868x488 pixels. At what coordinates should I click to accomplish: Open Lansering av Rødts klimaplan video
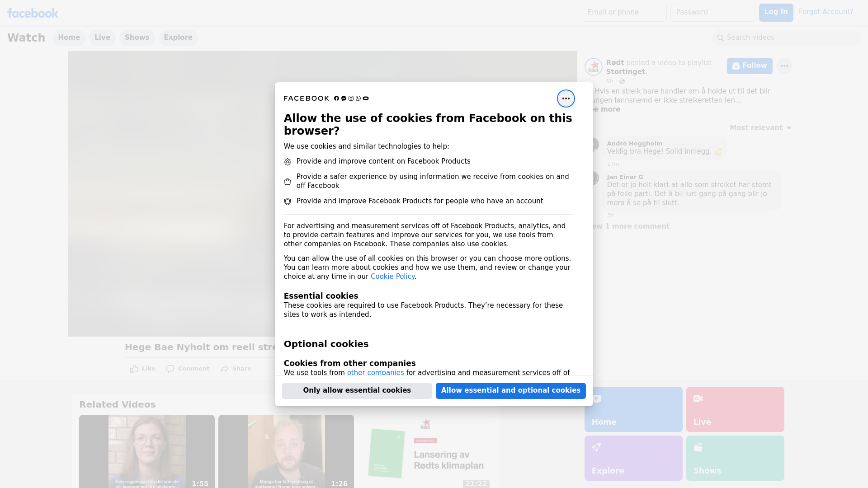pos(425,451)
